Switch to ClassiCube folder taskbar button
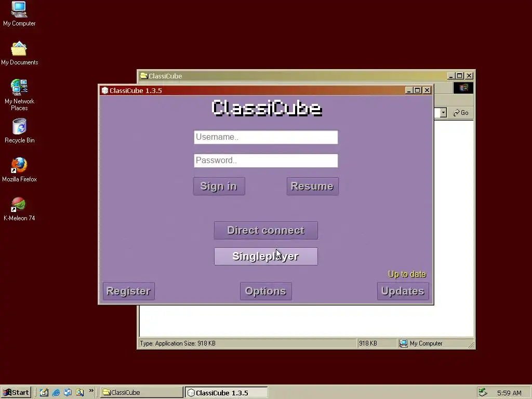The width and height of the screenshot is (532, 399). [x=141, y=393]
